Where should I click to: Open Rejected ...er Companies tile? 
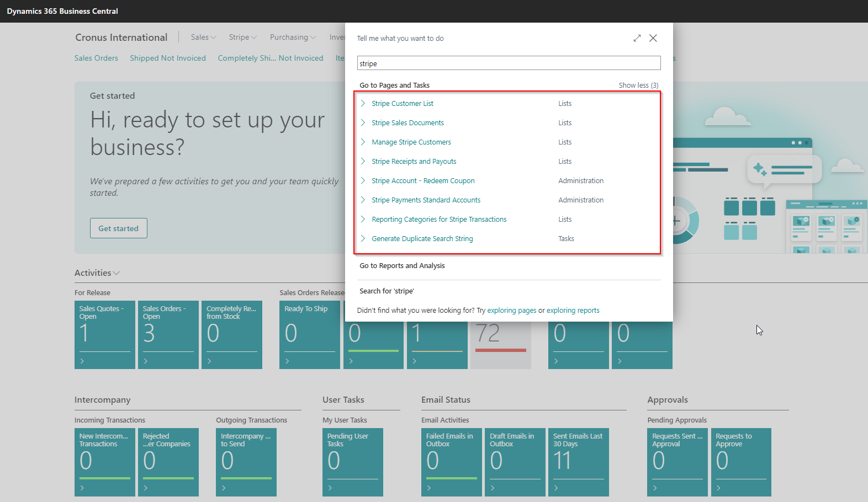coord(168,462)
